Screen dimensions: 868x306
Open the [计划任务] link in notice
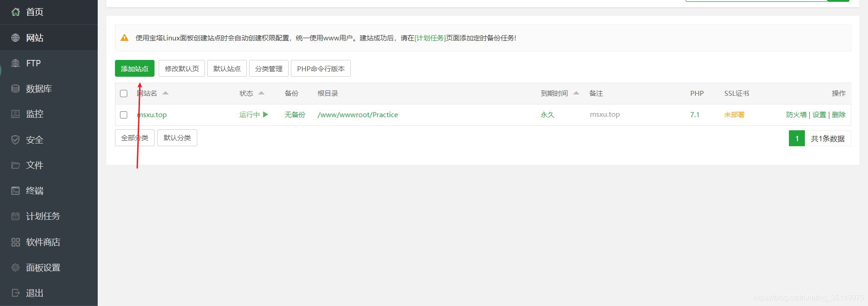click(x=430, y=38)
